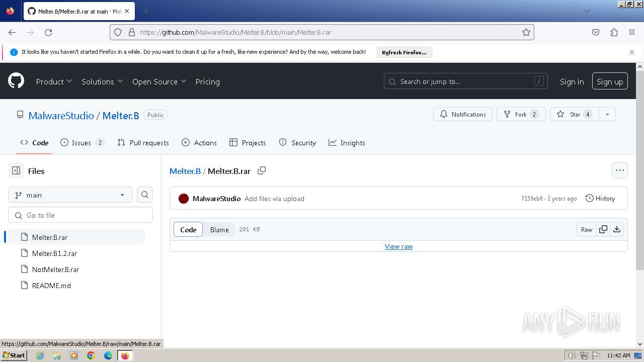Screen dimensions: 644x362
Task: Click the Sign up button
Action: [610, 81]
